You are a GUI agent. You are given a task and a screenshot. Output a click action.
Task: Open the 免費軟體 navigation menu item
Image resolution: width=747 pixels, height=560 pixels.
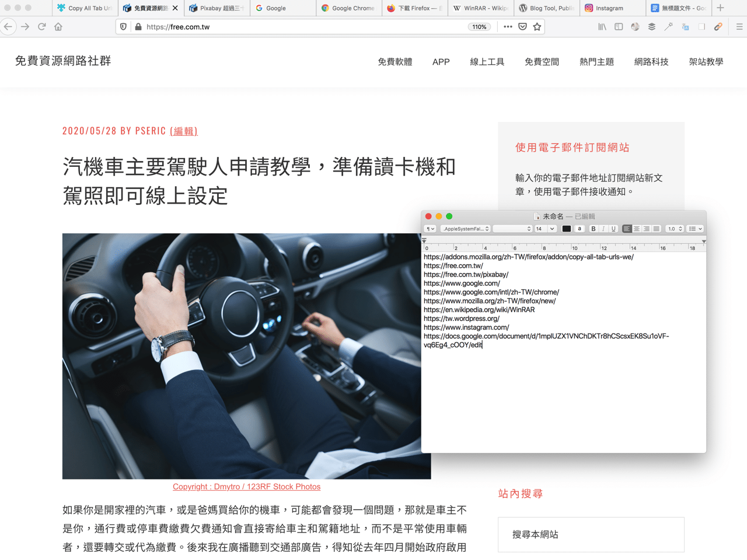(395, 62)
